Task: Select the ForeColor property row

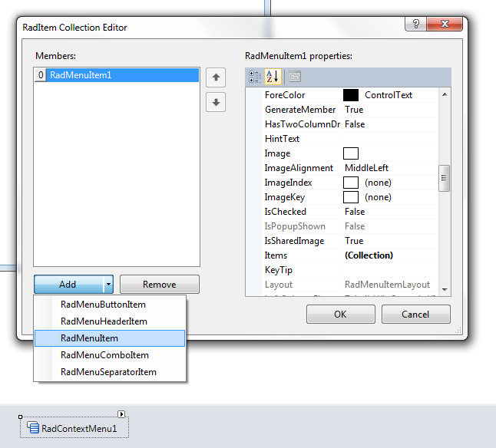Action: pyautogui.click(x=350, y=95)
